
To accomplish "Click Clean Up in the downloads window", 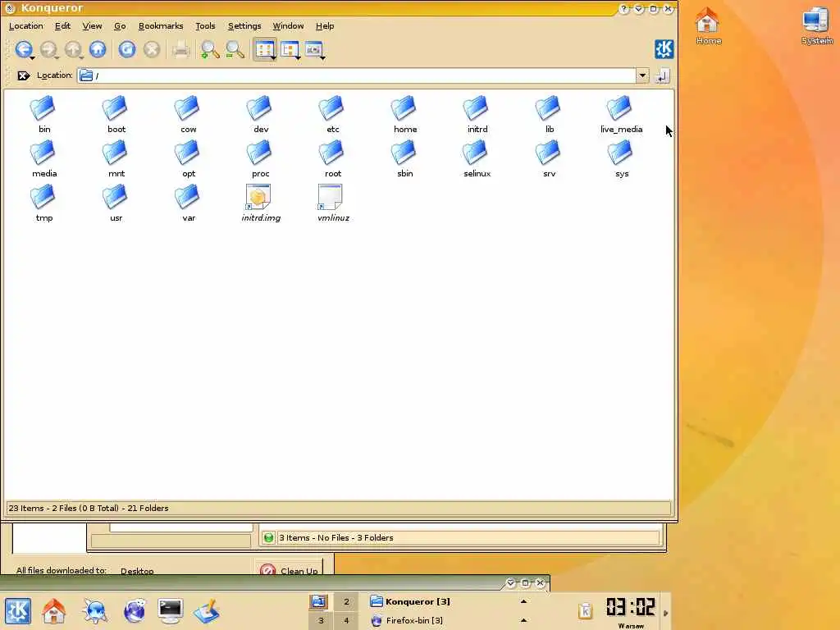I will point(290,570).
